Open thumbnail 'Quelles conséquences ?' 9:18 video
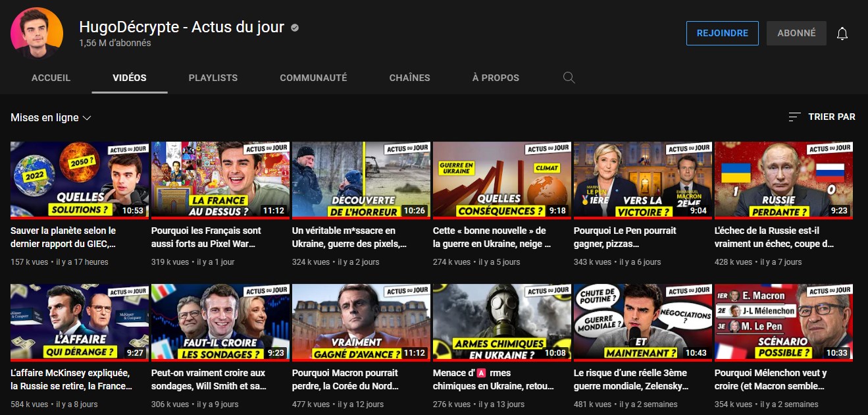Image resolution: width=868 pixels, height=415 pixels. [502, 180]
